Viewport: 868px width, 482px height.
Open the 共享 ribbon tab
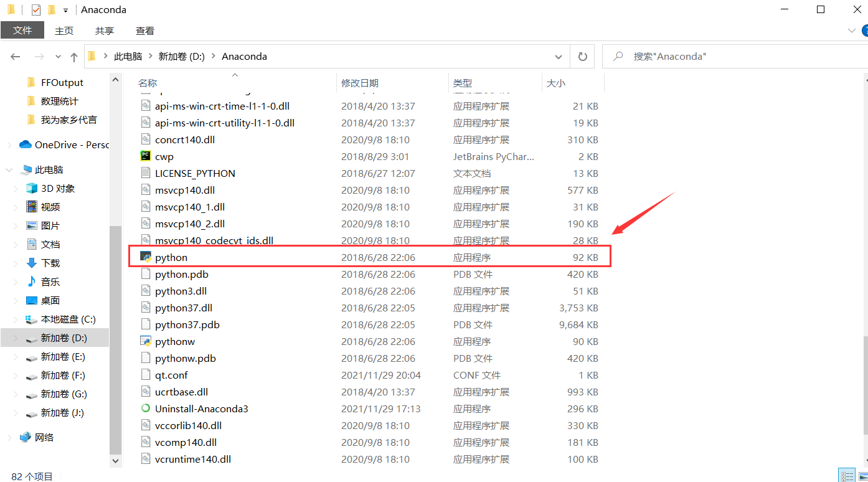(x=105, y=30)
